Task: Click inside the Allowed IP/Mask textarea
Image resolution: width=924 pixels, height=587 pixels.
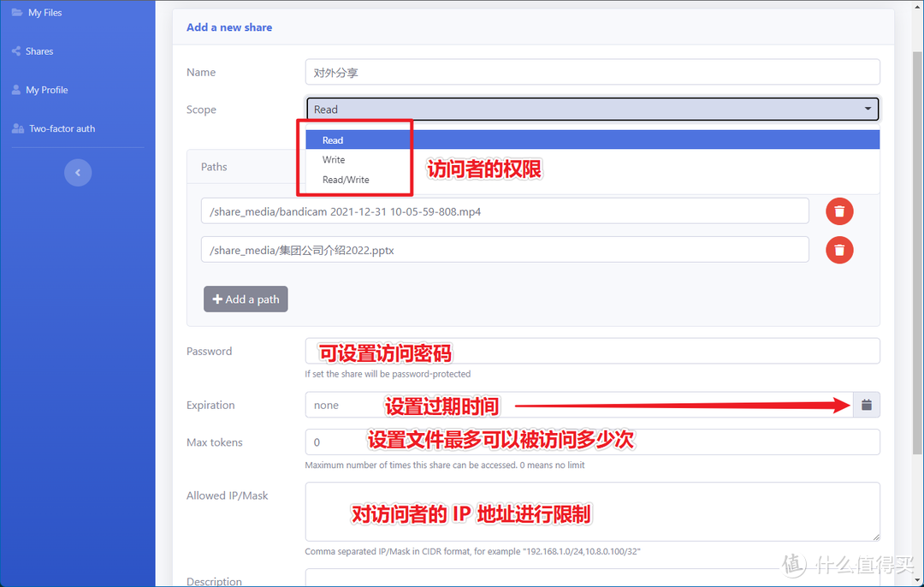Action: [x=592, y=512]
